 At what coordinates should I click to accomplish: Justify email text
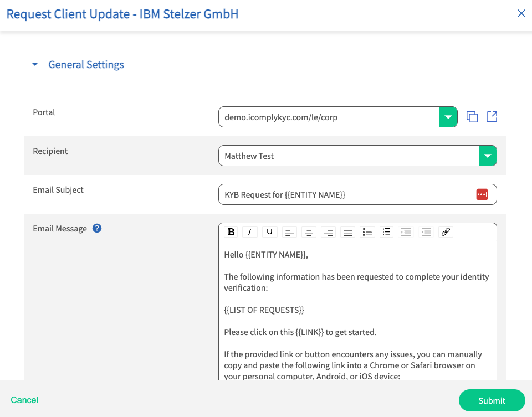point(348,232)
